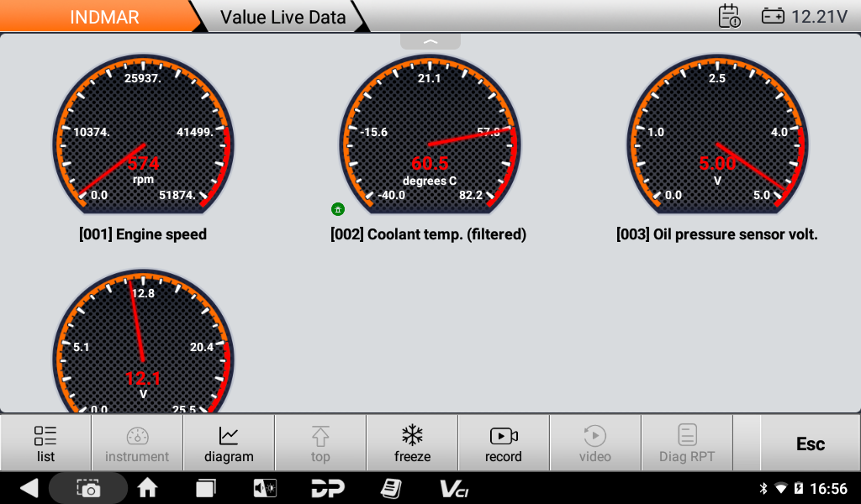Image resolution: width=861 pixels, height=504 pixels.
Task: Check the battery voltage indicator icon
Action: click(773, 17)
